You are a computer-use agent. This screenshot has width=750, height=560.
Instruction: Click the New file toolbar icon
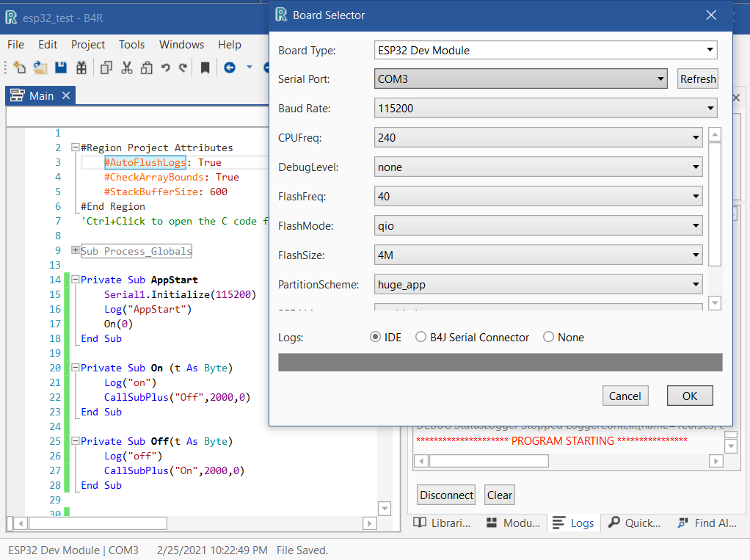20,68
